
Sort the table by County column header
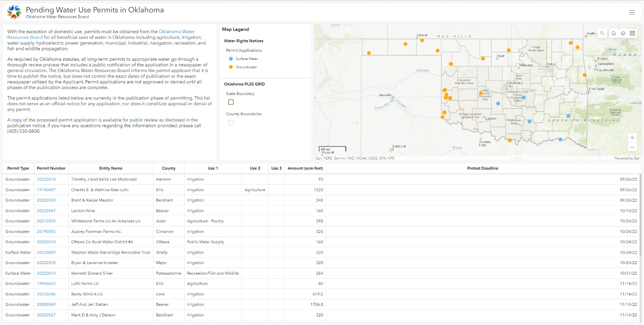(169, 168)
